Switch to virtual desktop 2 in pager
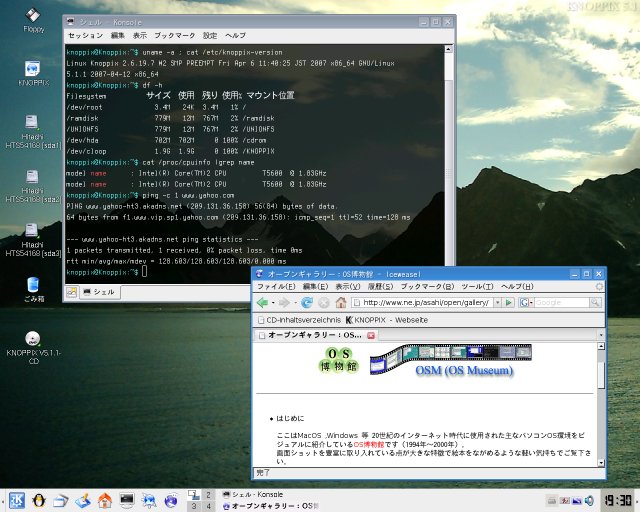 click(208, 495)
